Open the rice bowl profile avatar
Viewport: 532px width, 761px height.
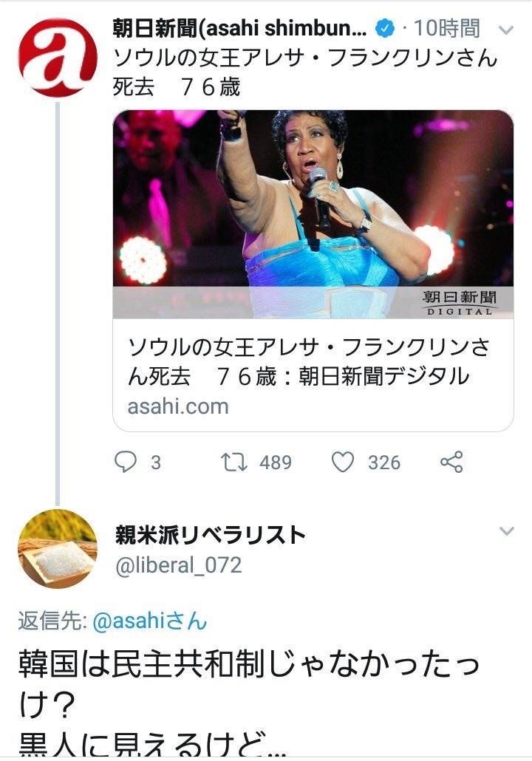[x=58, y=549]
